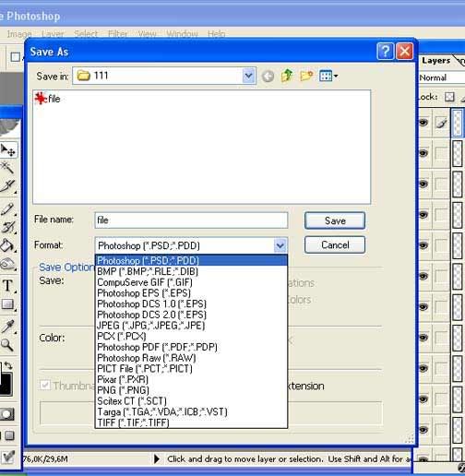Image resolution: width=465 pixels, height=476 pixels.
Task: Toggle the Thumbnail checkbox
Action: 45,385
